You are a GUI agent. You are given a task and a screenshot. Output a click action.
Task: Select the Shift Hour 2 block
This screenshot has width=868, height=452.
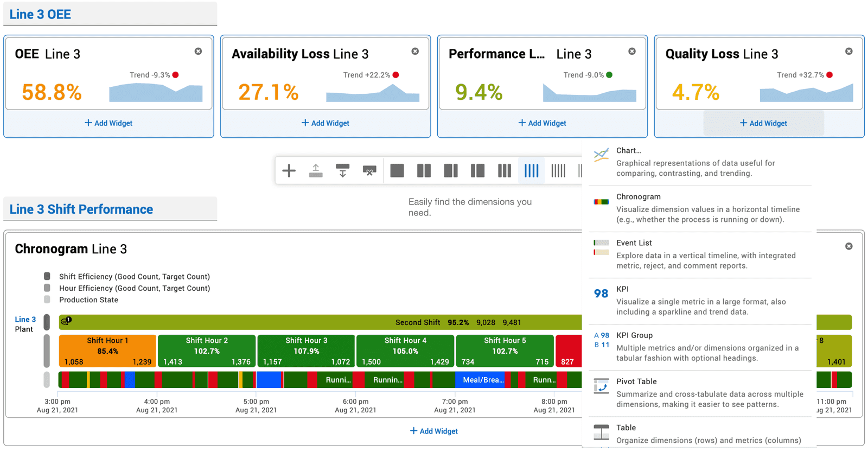(207, 351)
